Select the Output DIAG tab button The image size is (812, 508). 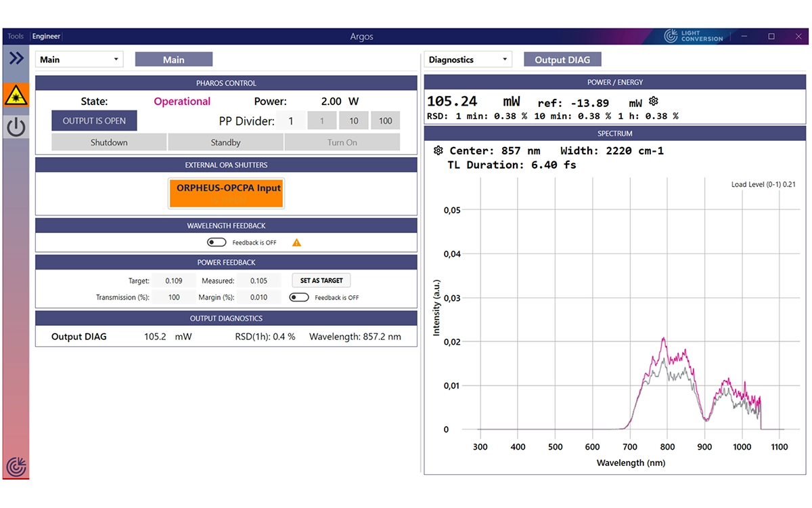[x=562, y=60]
